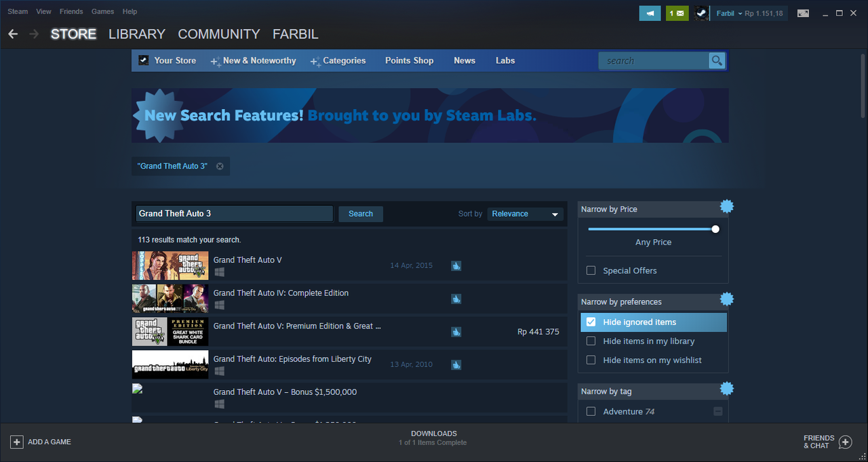Image resolution: width=868 pixels, height=462 pixels.
Task: Check Hide items on my wishlist
Action: 591,360
